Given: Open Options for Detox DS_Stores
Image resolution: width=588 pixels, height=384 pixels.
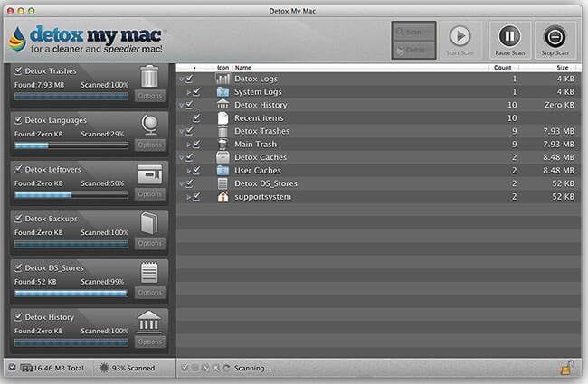Looking at the screenshot, I should 149,293.
